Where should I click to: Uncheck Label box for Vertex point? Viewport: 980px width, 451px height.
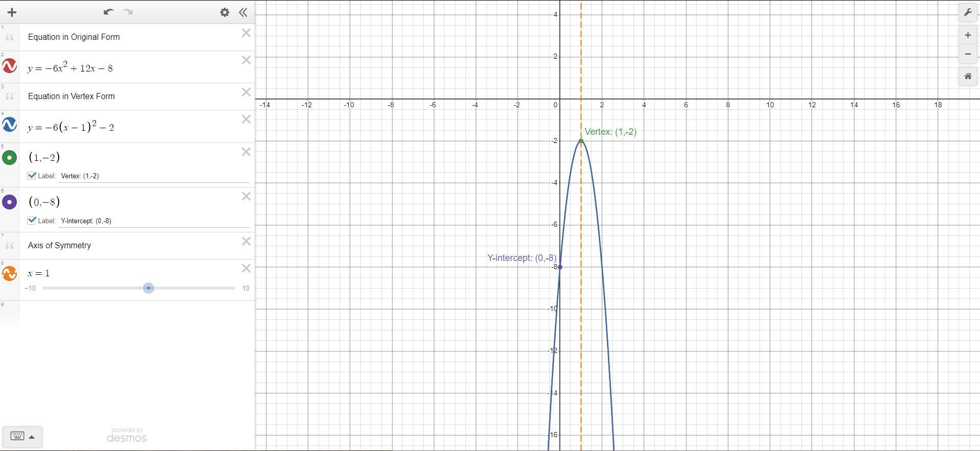(32, 176)
